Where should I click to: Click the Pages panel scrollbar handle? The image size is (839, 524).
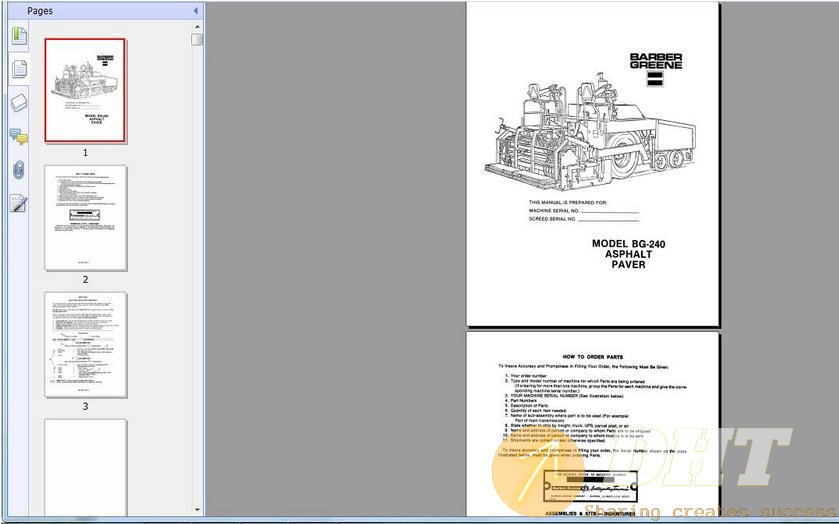click(197, 40)
